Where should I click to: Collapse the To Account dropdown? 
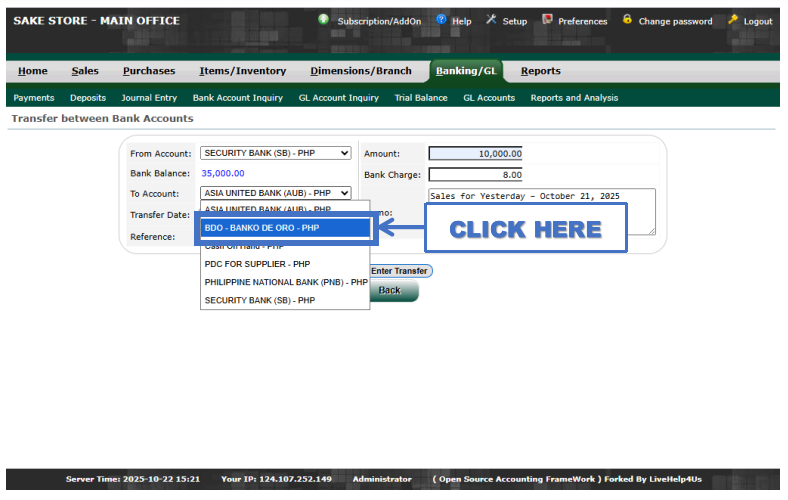click(x=275, y=193)
